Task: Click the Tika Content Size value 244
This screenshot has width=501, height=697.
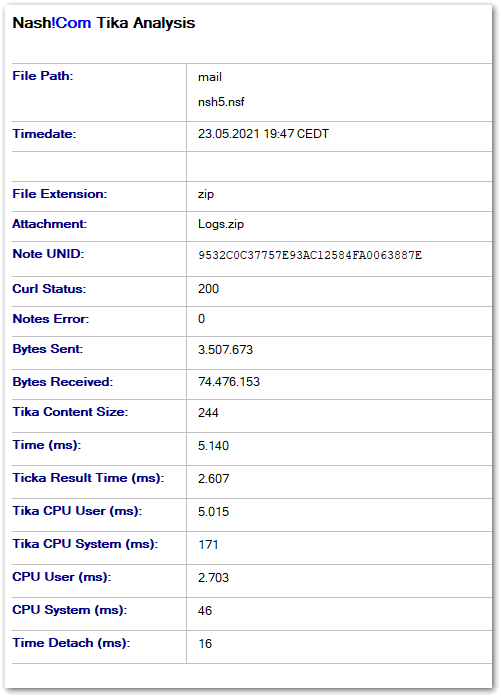Action: point(208,413)
